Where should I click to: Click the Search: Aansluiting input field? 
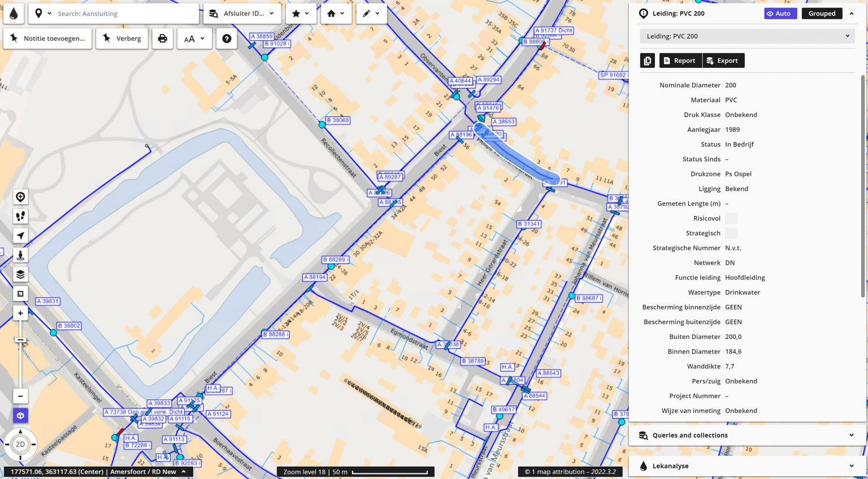(x=124, y=14)
